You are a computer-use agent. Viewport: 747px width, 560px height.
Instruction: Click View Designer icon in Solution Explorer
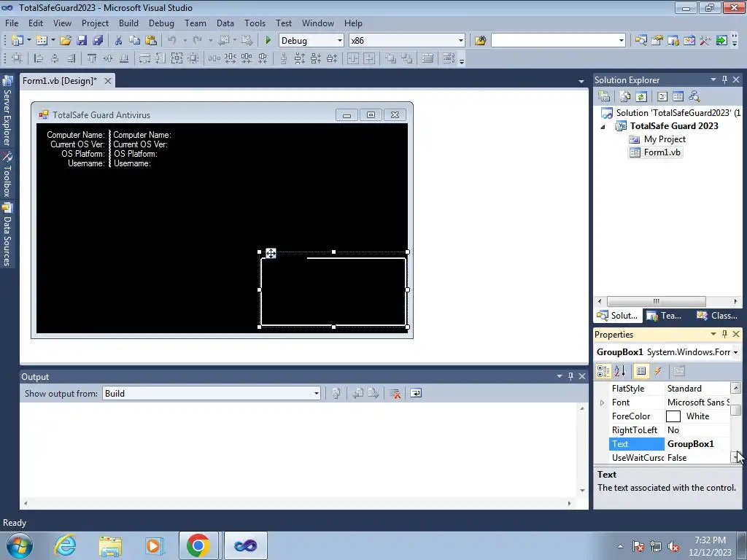(x=678, y=97)
